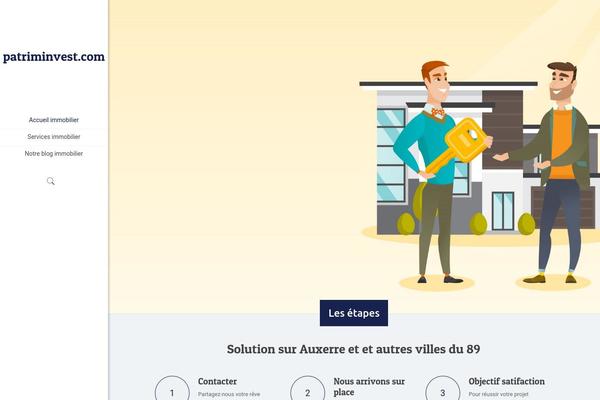Click the Nous arrivons sur place heading

tap(369, 387)
